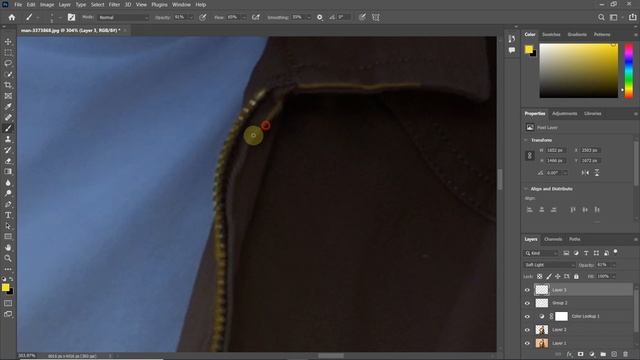Screen dimensions: 640x360
Task: Select the Dodge tool
Action: (x=8, y=193)
